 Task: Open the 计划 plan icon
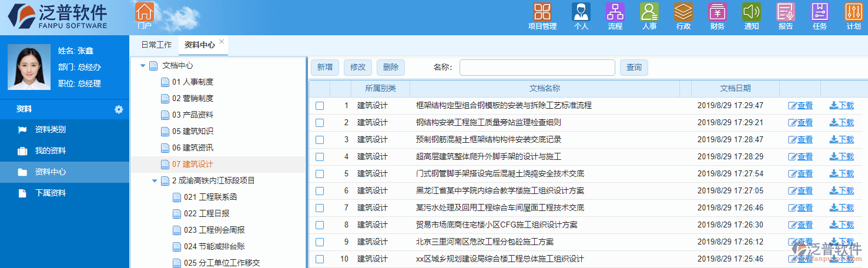pyautogui.click(x=854, y=12)
